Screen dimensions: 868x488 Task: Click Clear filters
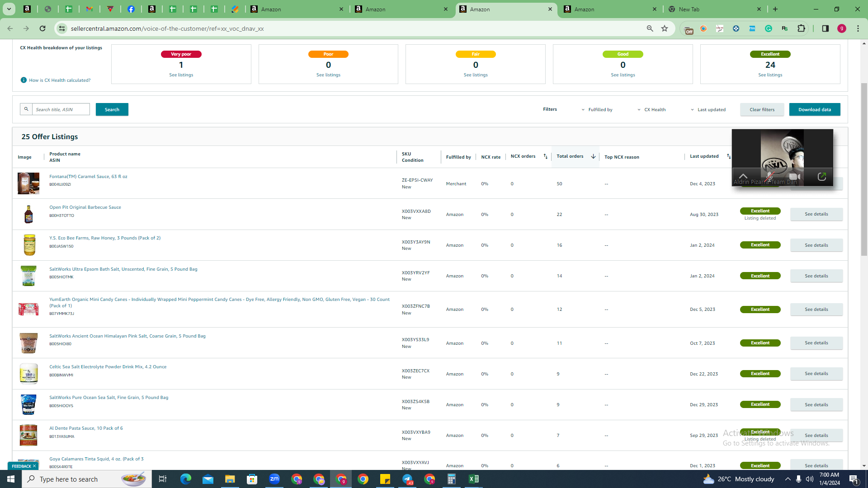tap(762, 109)
